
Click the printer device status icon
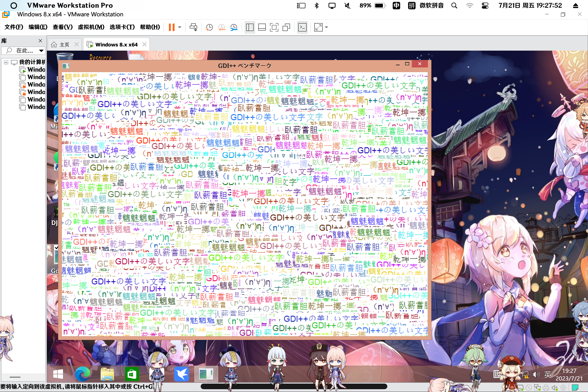click(546, 388)
